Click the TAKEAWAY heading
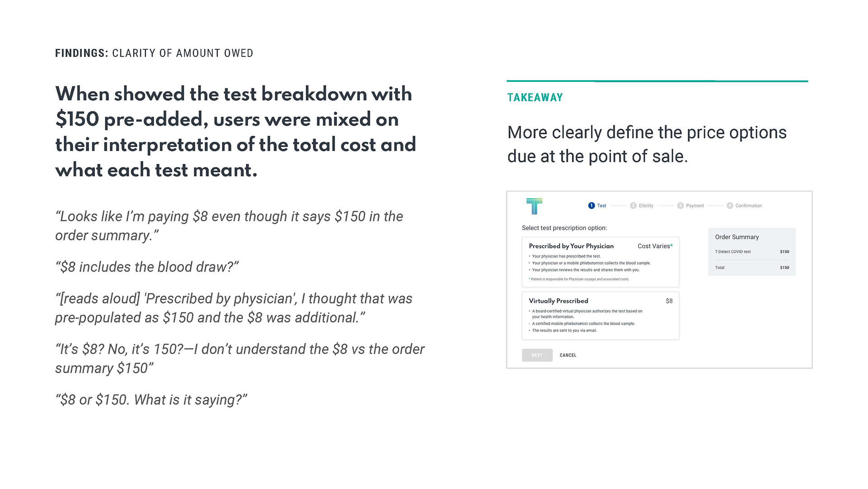The width and height of the screenshot is (868, 489). tap(535, 98)
